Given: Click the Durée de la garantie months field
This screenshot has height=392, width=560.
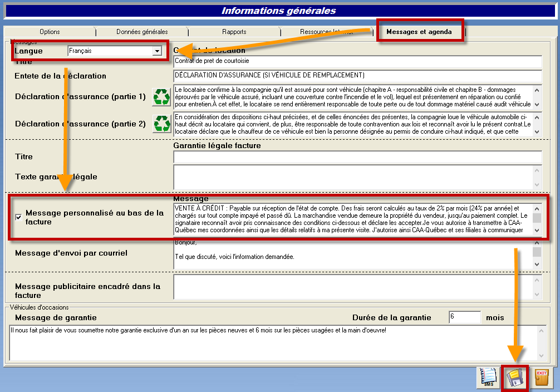Looking at the screenshot, I should [x=465, y=317].
